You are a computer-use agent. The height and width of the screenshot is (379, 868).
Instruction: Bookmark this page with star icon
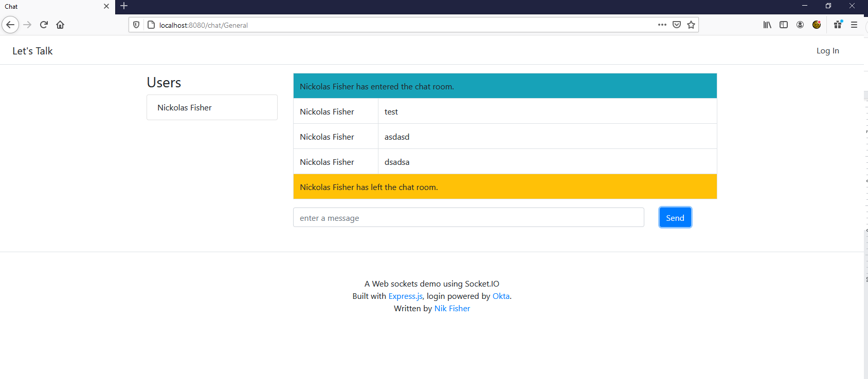(x=691, y=25)
